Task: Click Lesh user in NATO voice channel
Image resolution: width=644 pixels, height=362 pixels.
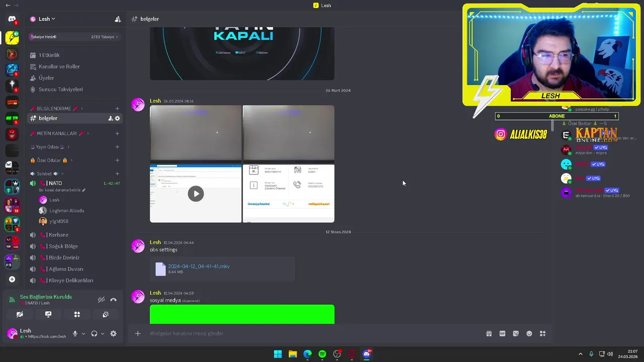Action: coord(49,200)
